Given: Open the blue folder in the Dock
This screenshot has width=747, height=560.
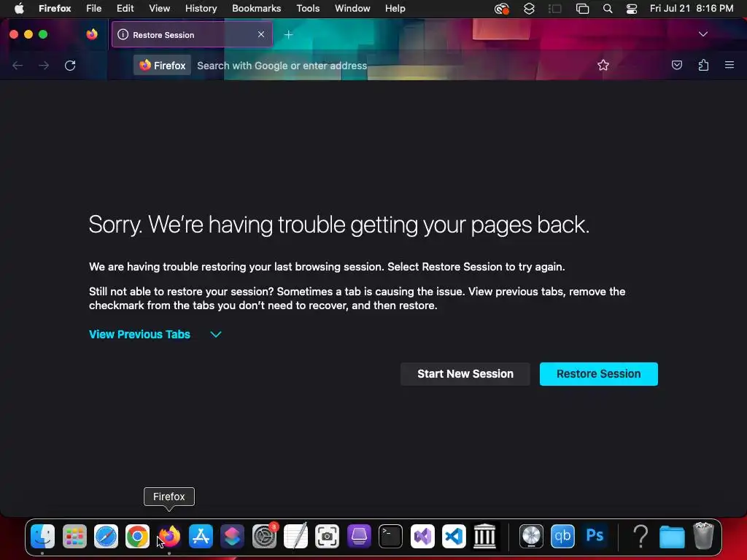Looking at the screenshot, I should [x=672, y=537].
